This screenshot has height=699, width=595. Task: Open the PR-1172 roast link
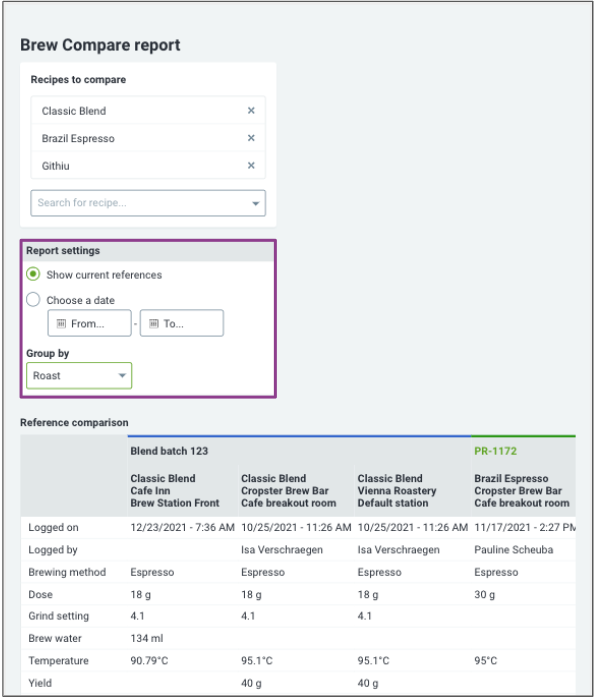coord(495,451)
